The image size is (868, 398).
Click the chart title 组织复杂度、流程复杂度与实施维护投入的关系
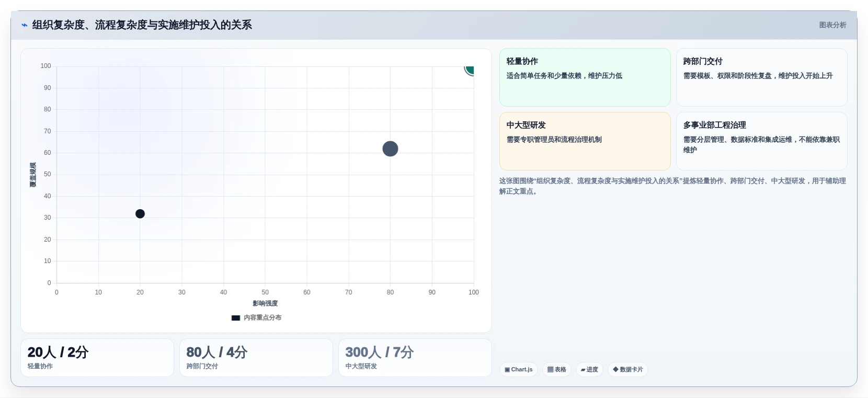[x=142, y=25]
